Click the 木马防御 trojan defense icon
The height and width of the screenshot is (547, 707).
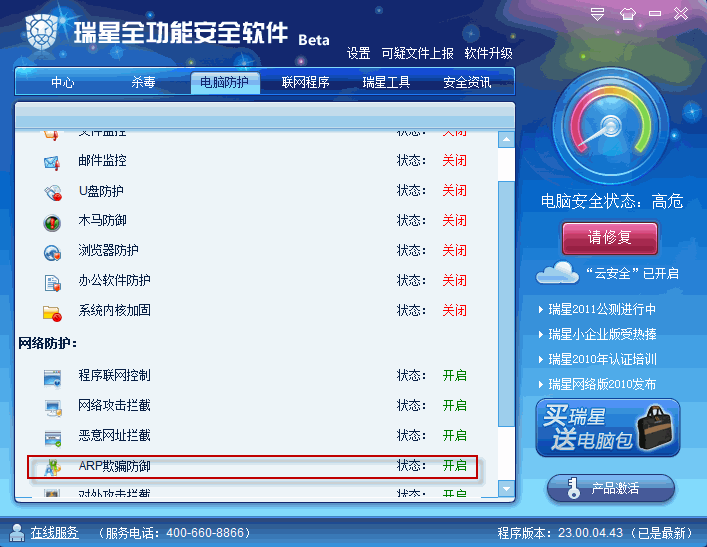[52, 223]
